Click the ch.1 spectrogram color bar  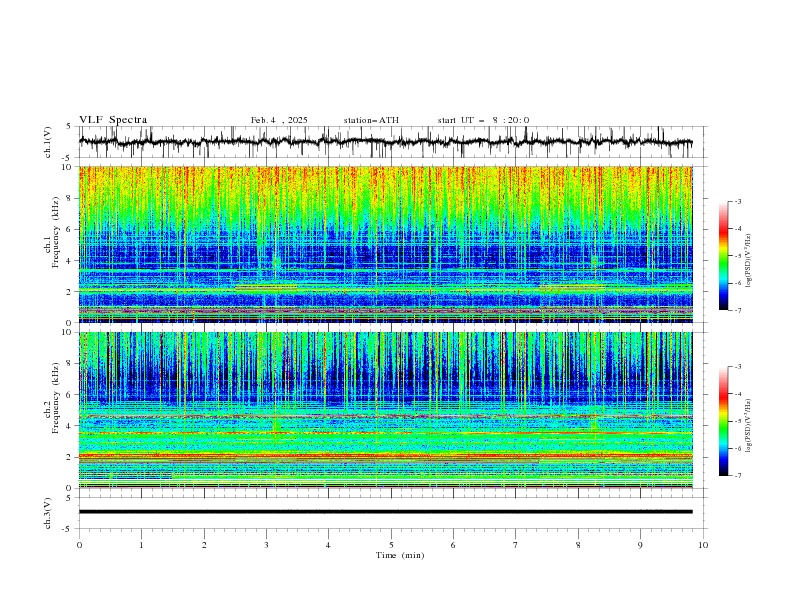coord(723,256)
